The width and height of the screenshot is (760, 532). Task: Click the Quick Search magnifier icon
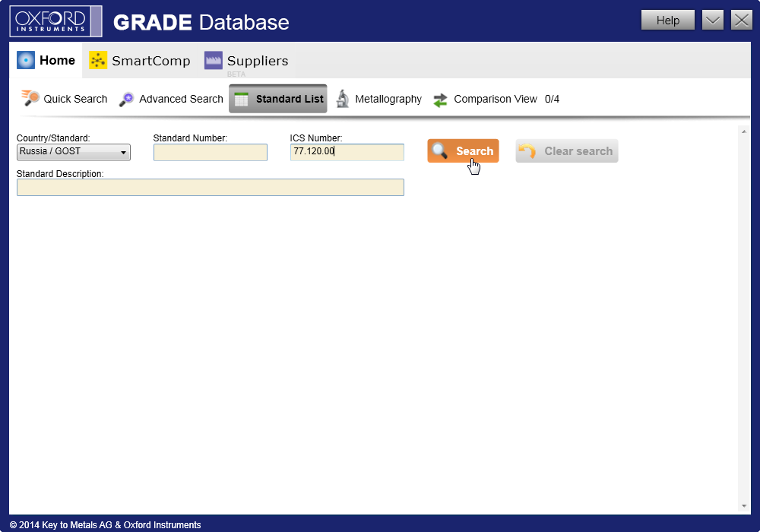tap(30, 98)
